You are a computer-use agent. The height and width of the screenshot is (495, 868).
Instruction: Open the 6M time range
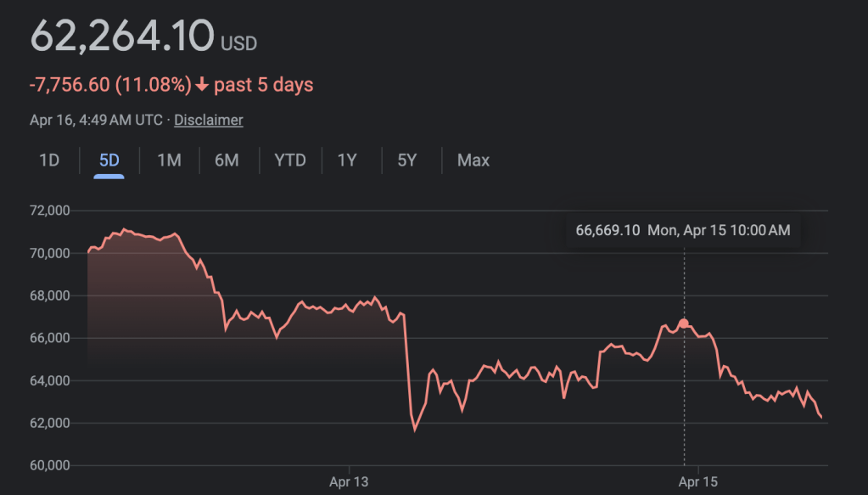coord(227,160)
